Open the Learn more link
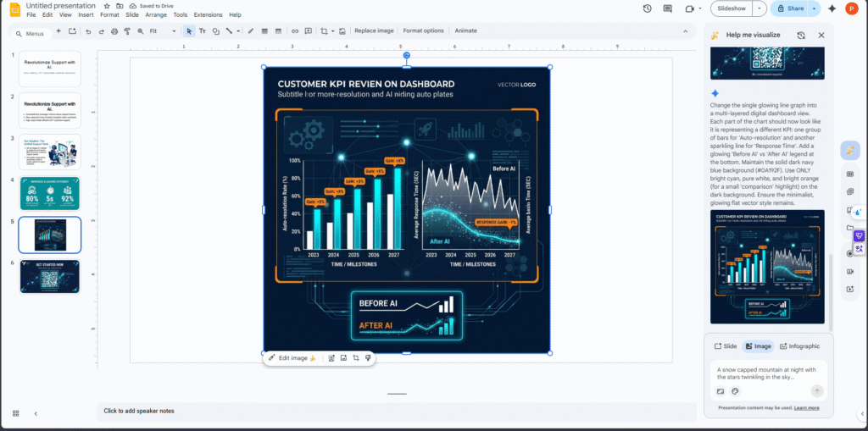Viewport: 868px width, 431px height. click(x=806, y=407)
